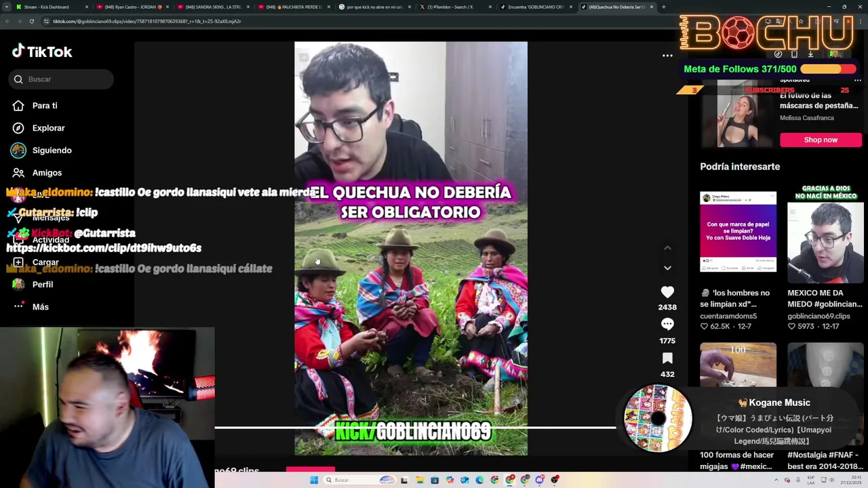Screen dimensions: 868x488
Task: Click the Meta de Follows progress bar
Action: [828, 69]
